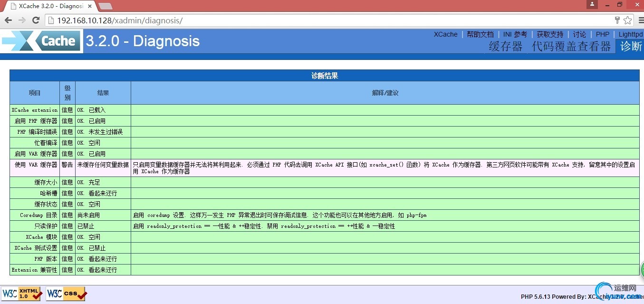Screen dimensions: 644x304
Task: Click the 未缓存任何变量数据 result cell
Action: pos(103,168)
